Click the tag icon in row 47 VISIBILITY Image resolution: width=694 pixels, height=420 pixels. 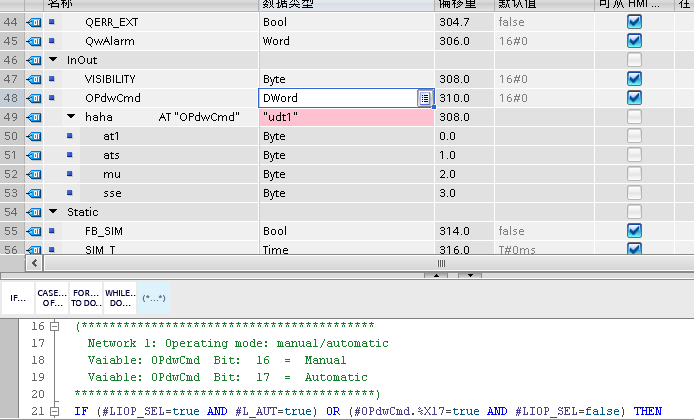coord(34,79)
